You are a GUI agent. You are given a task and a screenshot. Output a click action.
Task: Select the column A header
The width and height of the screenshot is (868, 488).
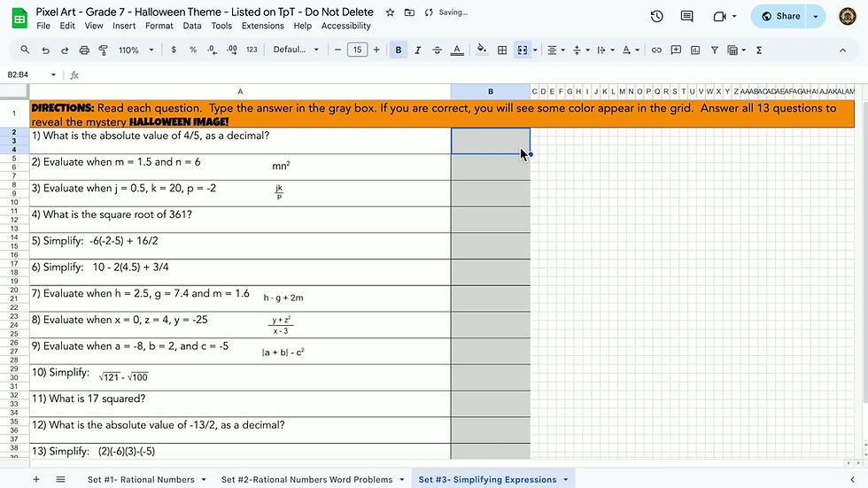(240, 91)
